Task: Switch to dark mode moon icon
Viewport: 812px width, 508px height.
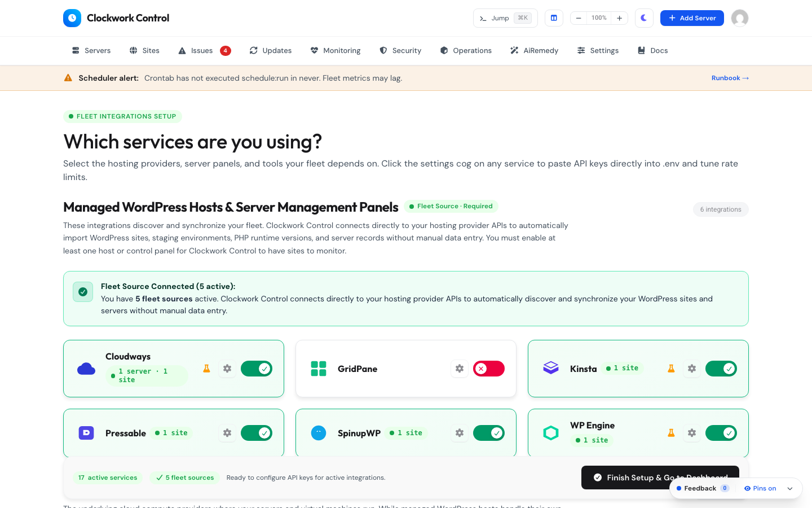Action: pyautogui.click(x=644, y=18)
